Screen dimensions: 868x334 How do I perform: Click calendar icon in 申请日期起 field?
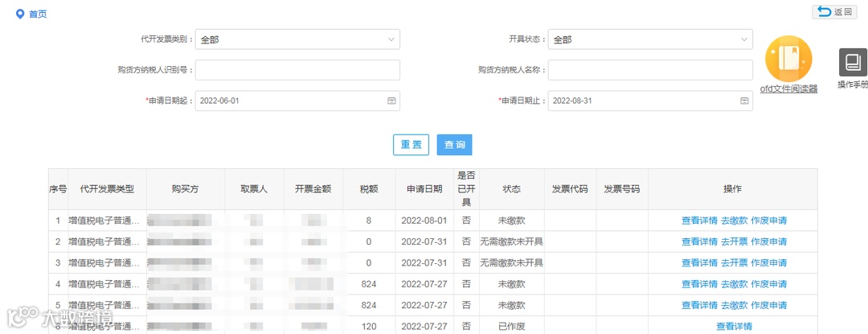pyautogui.click(x=391, y=101)
